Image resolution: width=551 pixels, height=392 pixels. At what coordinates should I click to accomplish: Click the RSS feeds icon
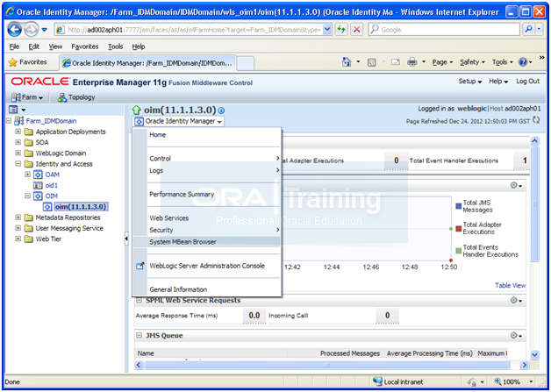tap(372, 62)
